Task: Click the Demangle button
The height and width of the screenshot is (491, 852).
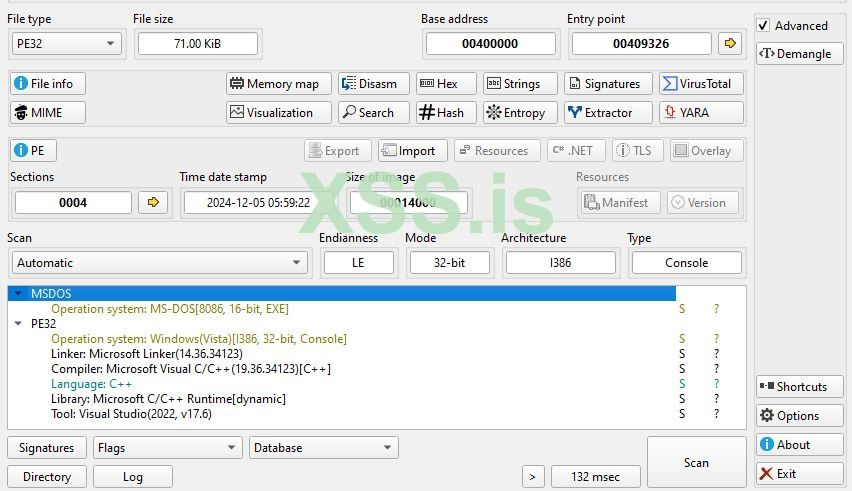Action: click(799, 54)
